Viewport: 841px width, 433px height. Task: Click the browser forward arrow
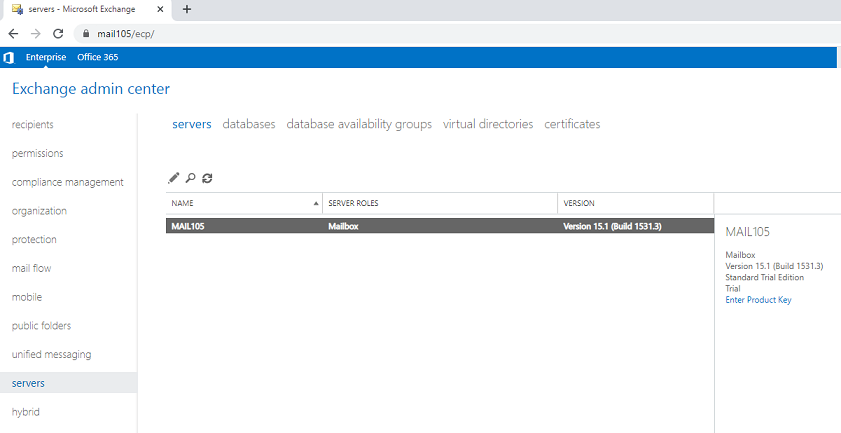pos(35,34)
